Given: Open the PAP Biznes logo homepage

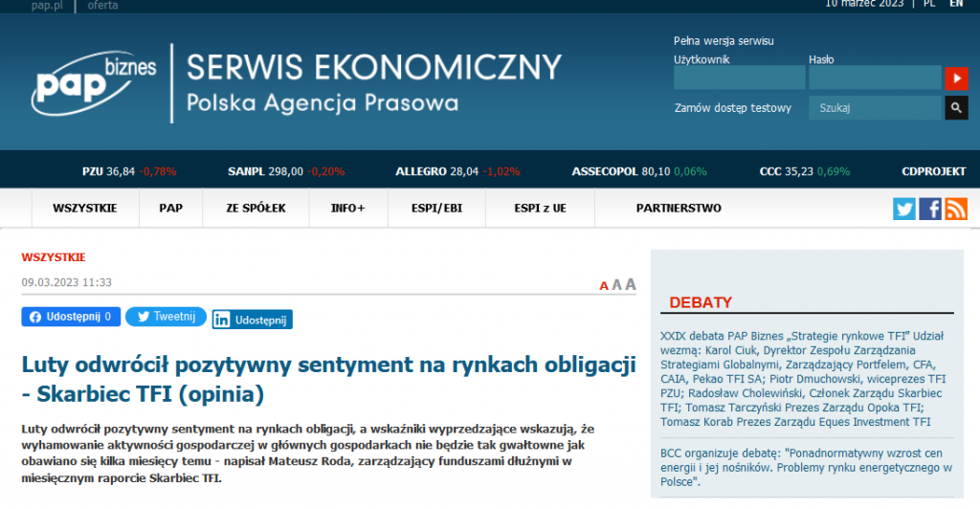Looking at the screenshot, I should [x=94, y=83].
